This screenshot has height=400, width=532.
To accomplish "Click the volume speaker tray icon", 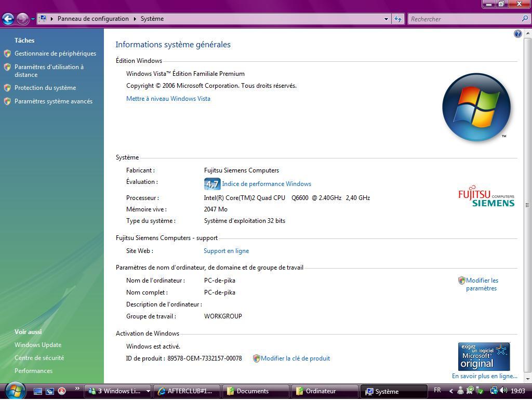I will click(x=503, y=391).
